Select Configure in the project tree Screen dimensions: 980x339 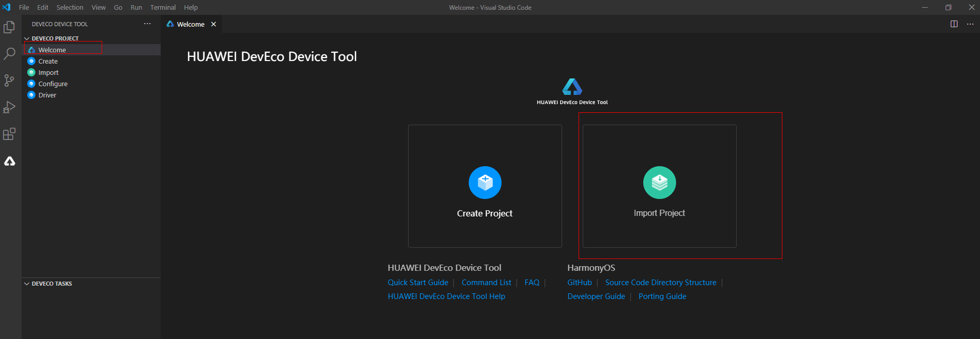pos(53,84)
